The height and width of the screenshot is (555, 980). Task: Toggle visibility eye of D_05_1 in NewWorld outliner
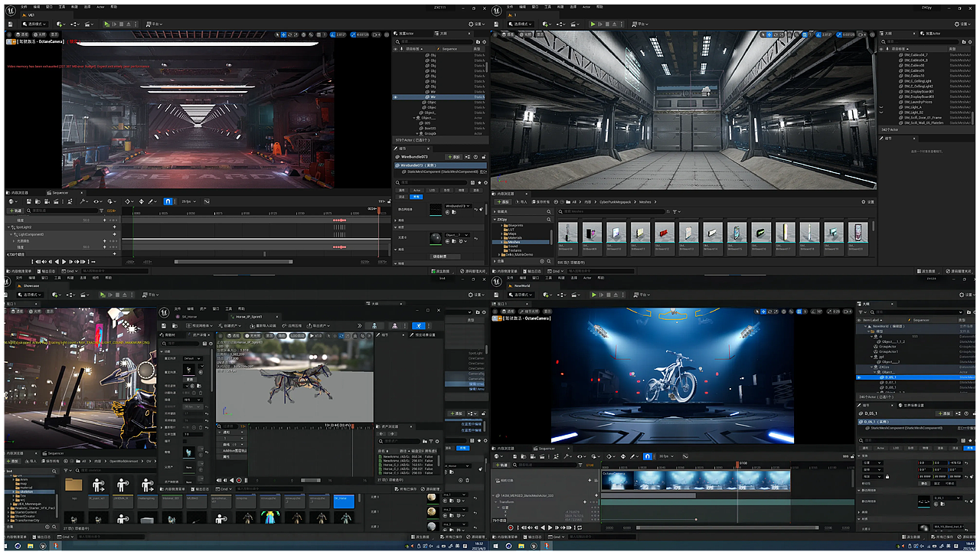pyautogui.click(x=858, y=377)
